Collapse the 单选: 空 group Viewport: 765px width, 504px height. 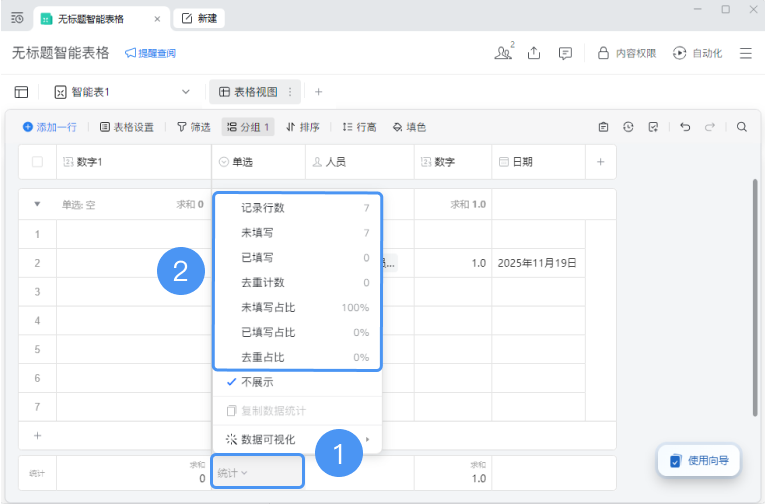coord(37,204)
